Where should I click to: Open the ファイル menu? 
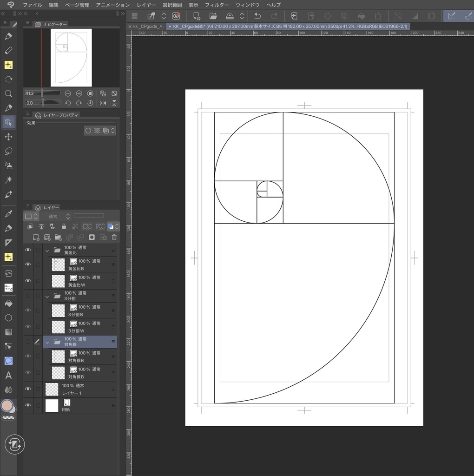tap(33, 5)
